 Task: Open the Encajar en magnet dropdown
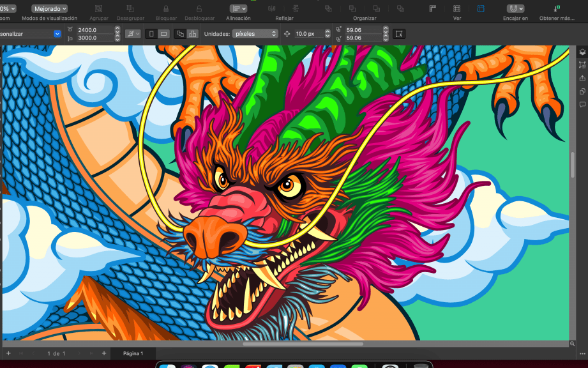click(515, 8)
